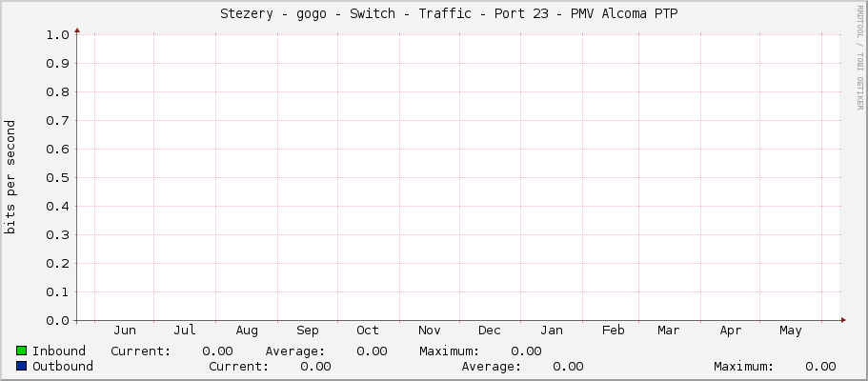The height and width of the screenshot is (381, 868).
Task: Click the Inbound 'Current:' label
Action: (x=141, y=351)
